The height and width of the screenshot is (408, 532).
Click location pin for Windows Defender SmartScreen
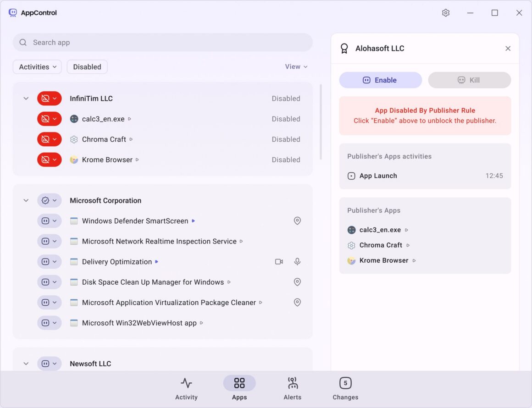(297, 221)
